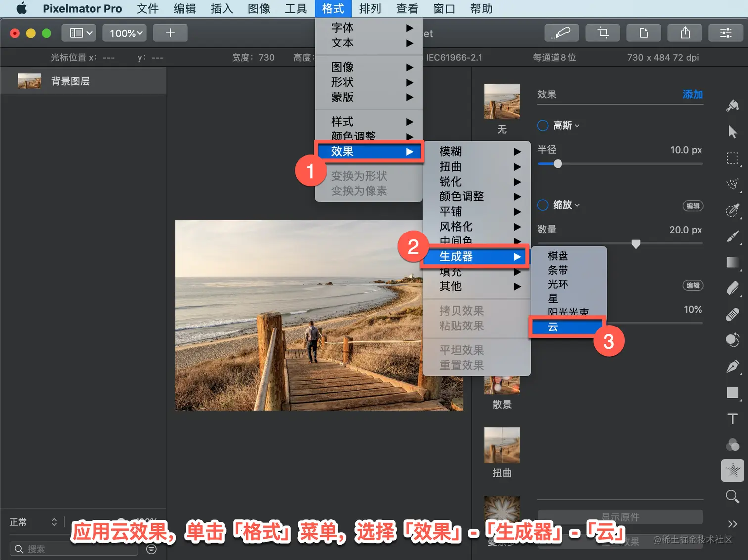Select the Color Selection tool icon
This screenshot has height=560, width=748.
pos(733,210)
